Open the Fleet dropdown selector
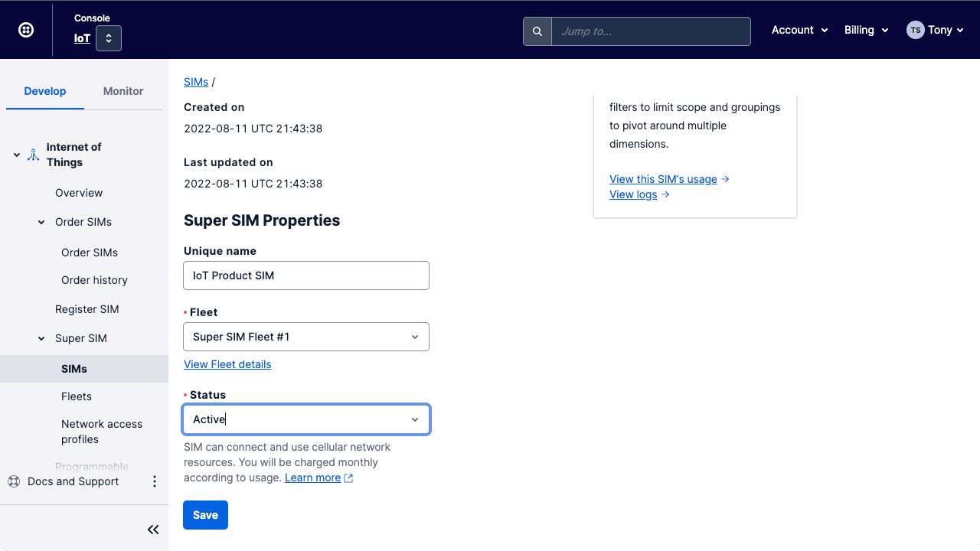980x551 pixels. tap(306, 337)
